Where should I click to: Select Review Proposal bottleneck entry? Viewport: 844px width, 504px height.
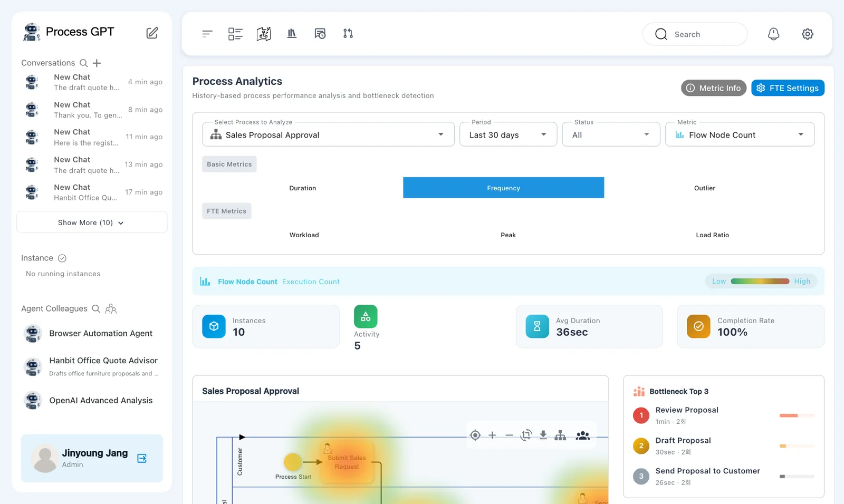[723, 415]
